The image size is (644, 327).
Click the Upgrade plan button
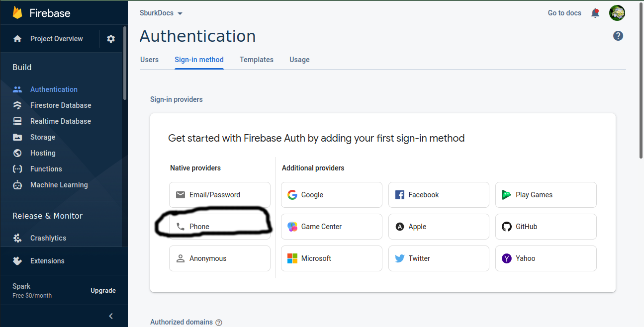point(103,291)
